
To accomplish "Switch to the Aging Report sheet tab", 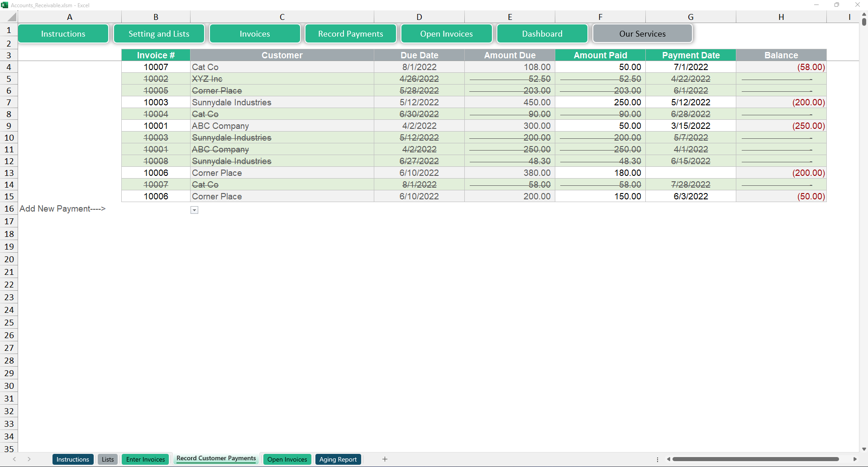I will 338,459.
